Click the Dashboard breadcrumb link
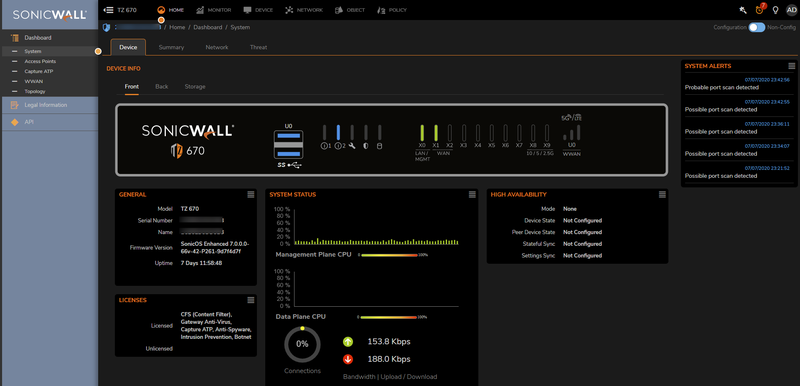 click(x=208, y=28)
